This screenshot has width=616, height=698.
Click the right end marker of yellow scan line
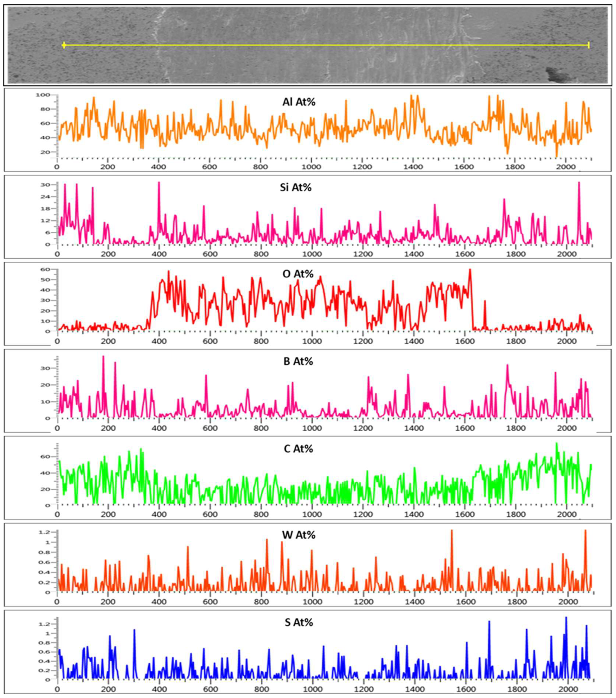589,45
